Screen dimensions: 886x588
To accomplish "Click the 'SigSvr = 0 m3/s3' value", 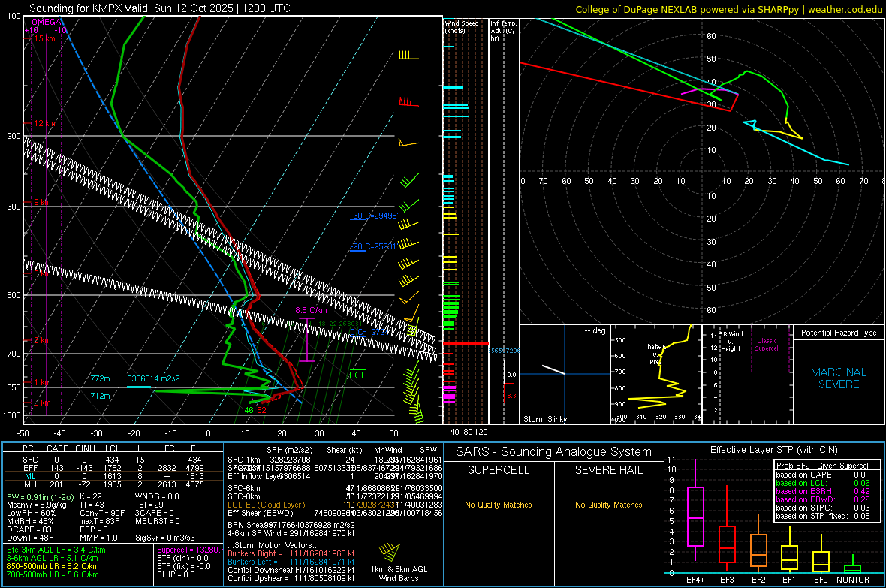I will coord(165,538).
